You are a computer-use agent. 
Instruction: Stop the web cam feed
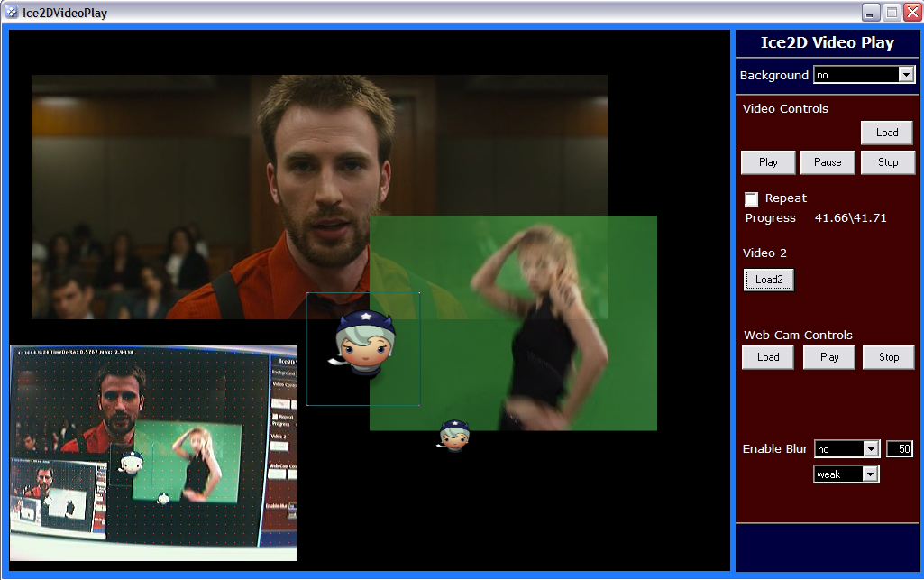point(888,357)
